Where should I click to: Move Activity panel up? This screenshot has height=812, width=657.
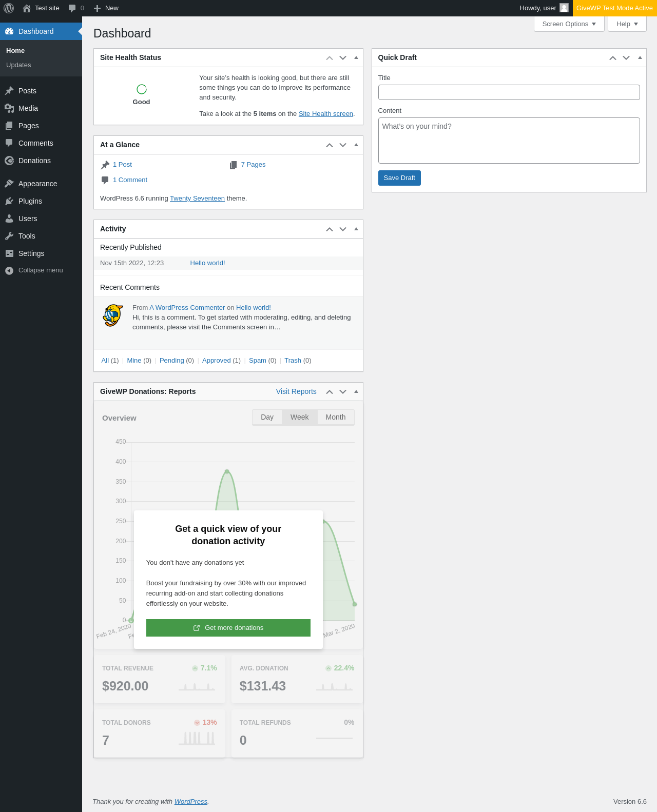pos(330,229)
